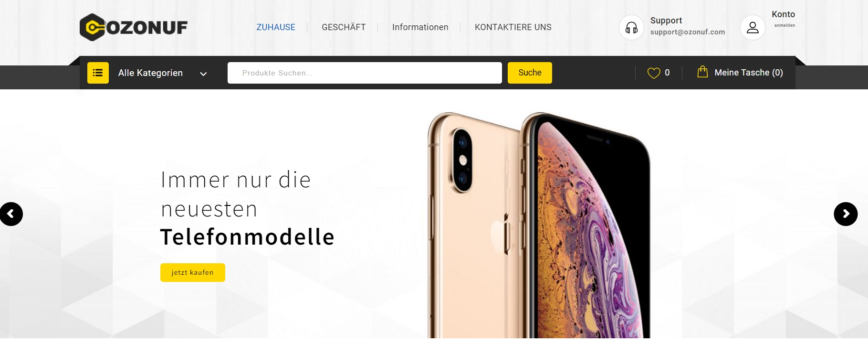Click the anmelden link under Konto
The height and width of the screenshot is (355, 868).
(784, 25)
